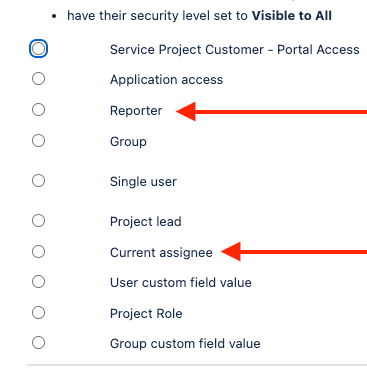The image size is (367, 375).
Task: Select Group custom field value radio button
Action: 38,343
